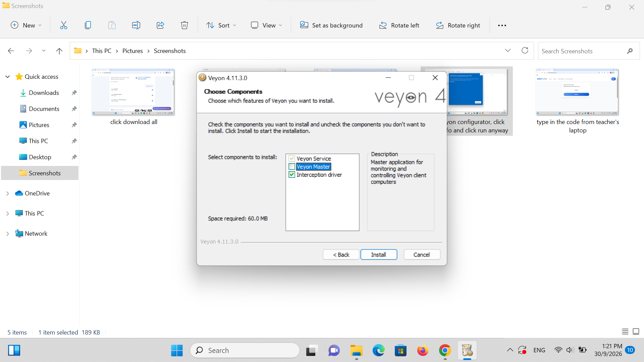Open Microsoft Edge from taskbar

[379, 351]
